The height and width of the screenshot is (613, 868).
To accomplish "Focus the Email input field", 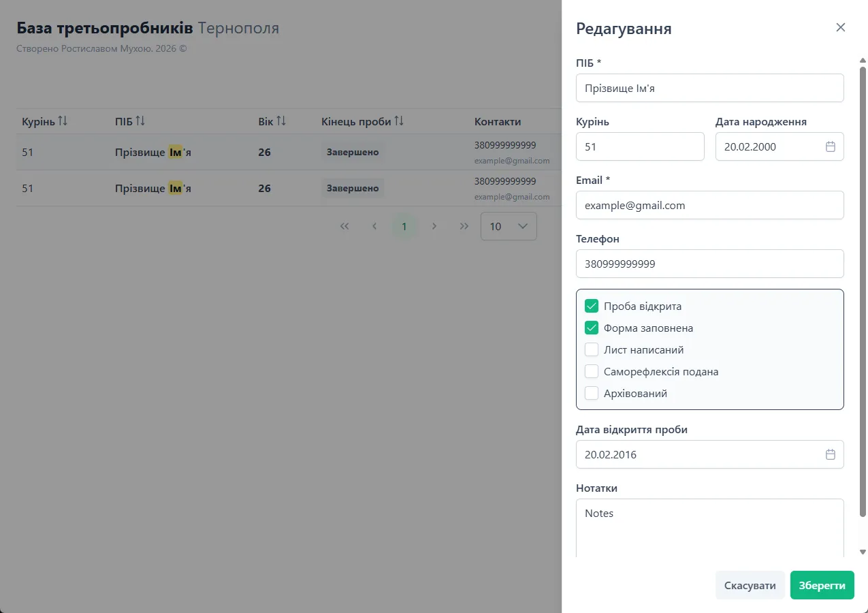I will [x=709, y=205].
